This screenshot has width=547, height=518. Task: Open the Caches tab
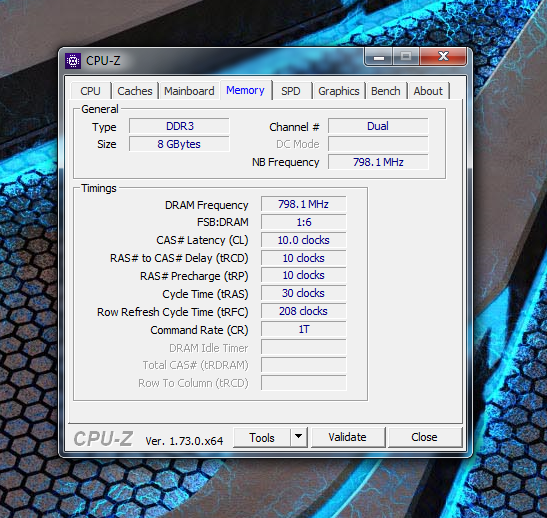135,91
